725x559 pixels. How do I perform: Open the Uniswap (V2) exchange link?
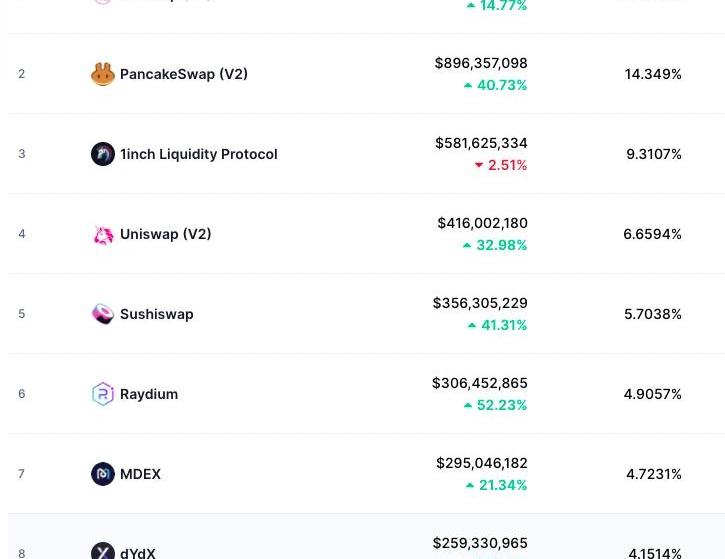click(x=165, y=234)
